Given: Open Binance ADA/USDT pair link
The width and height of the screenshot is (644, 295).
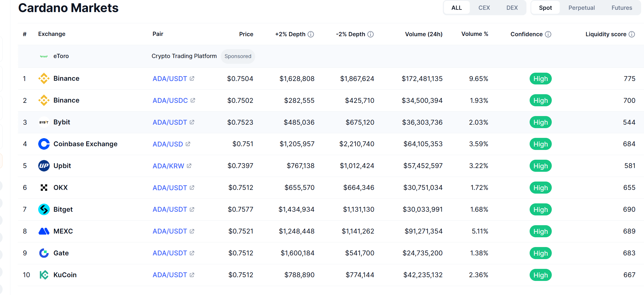Looking at the screenshot, I should click(170, 78).
